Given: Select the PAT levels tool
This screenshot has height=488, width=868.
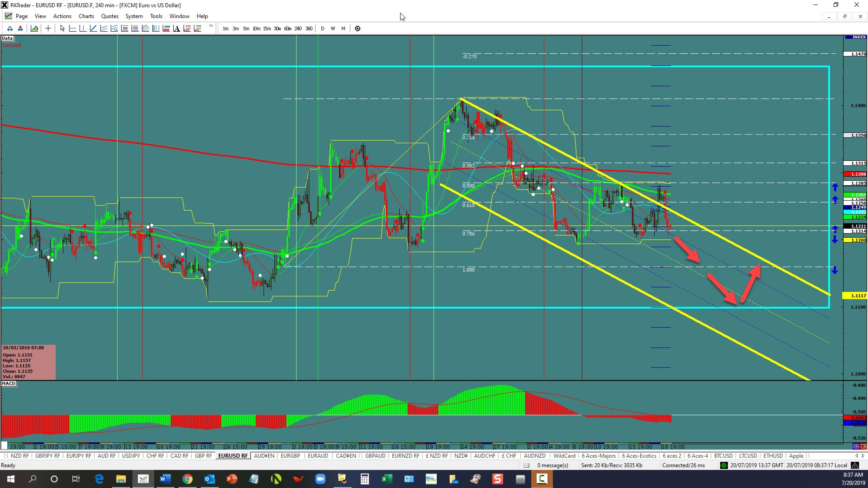Looking at the screenshot, I should tap(187, 29).
